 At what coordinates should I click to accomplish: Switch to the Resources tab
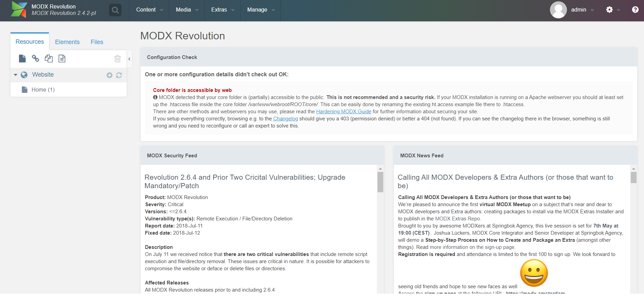tap(30, 42)
